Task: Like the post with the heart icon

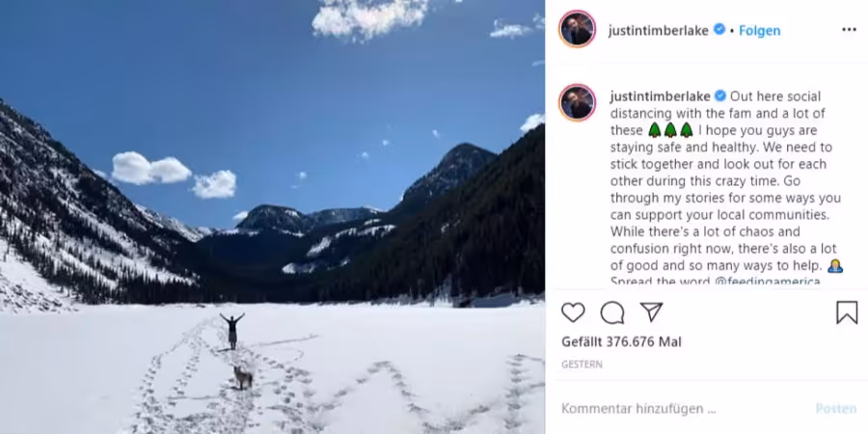Action: coord(573,312)
